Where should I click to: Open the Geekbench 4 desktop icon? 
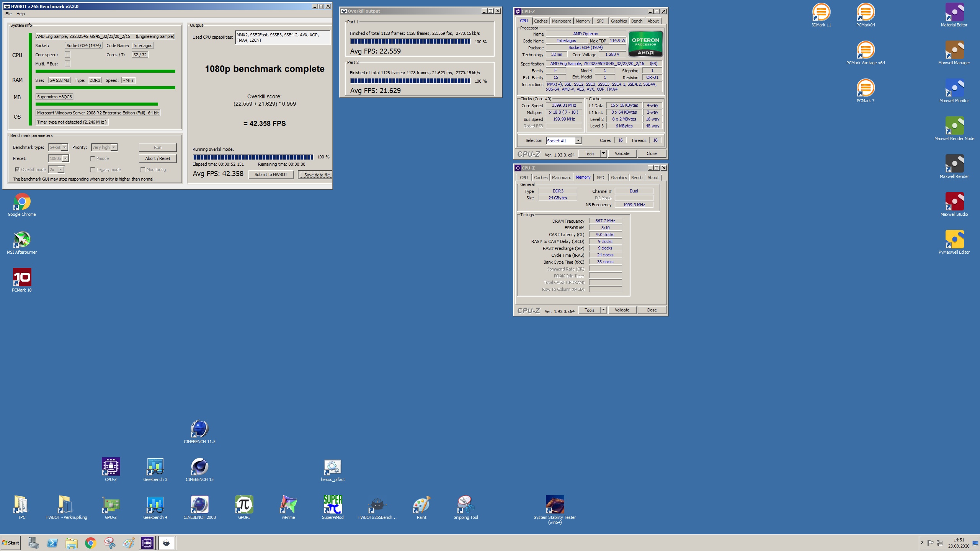[x=155, y=508]
